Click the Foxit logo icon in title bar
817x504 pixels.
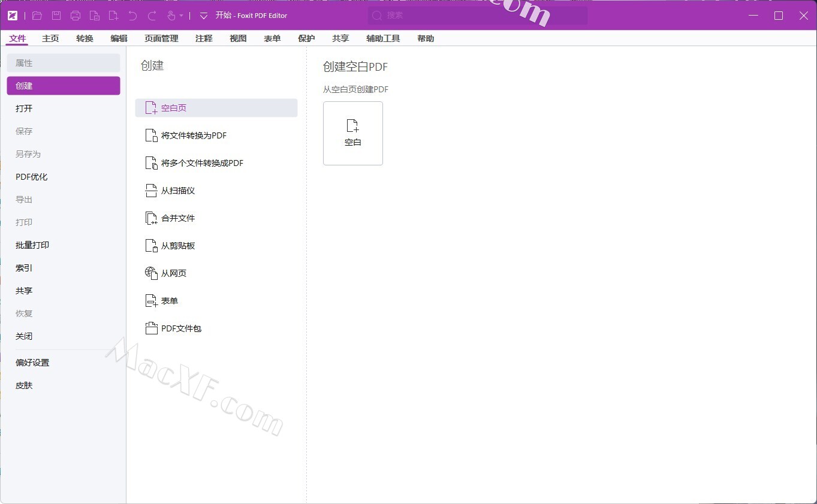(x=13, y=16)
